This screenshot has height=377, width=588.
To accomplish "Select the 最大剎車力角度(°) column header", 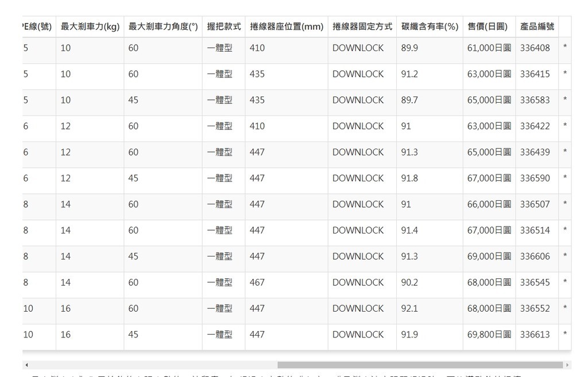I will tap(163, 27).
